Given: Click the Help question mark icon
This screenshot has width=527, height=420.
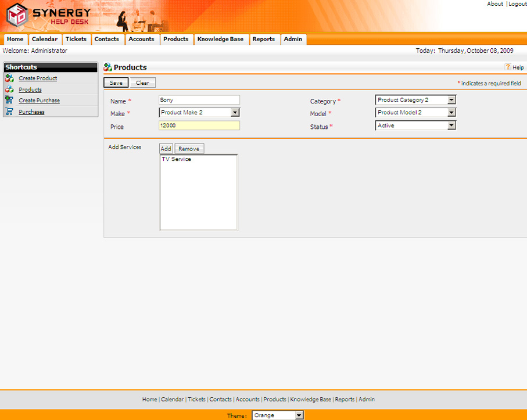Looking at the screenshot, I should 508,67.
